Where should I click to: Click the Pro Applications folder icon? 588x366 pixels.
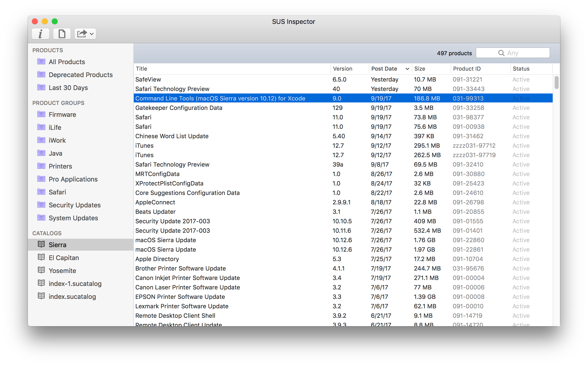(x=41, y=179)
